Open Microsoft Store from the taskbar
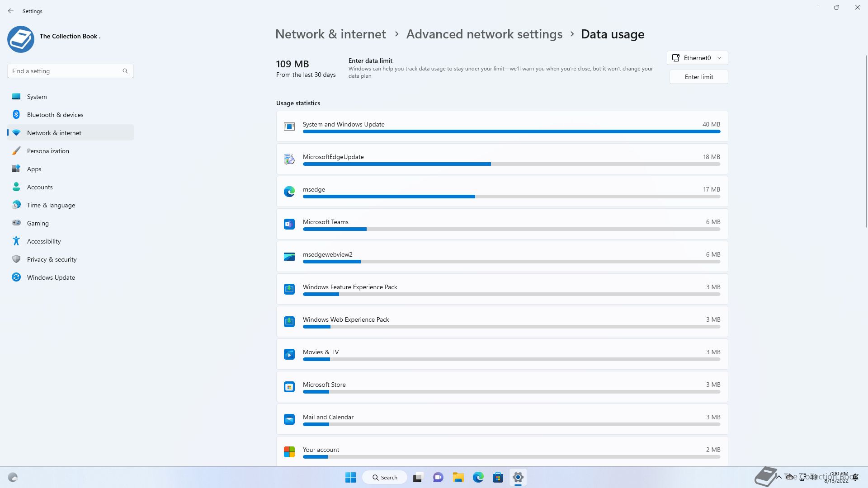The width and height of the screenshot is (868, 488). pyautogui.click(x=498, y=477)
